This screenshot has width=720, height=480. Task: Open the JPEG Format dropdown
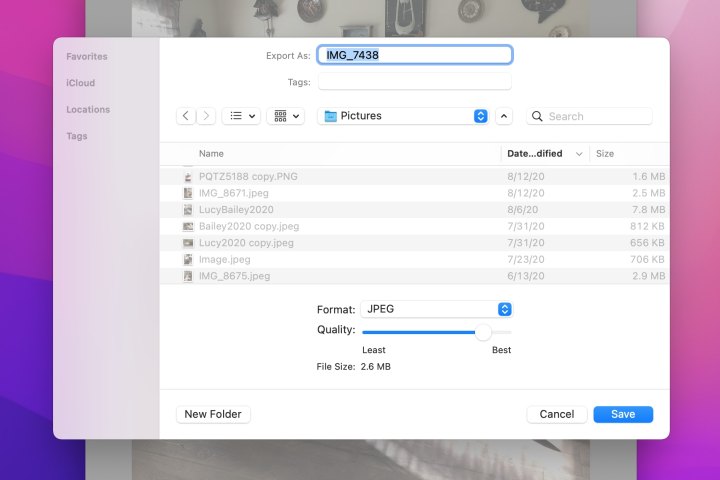pos(437,309)
